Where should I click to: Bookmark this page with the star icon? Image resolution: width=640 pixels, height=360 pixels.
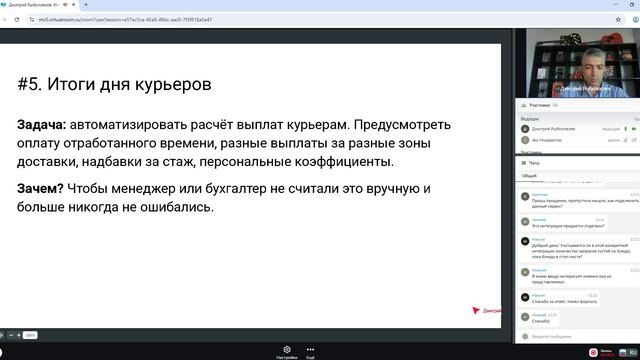point(618,19)
